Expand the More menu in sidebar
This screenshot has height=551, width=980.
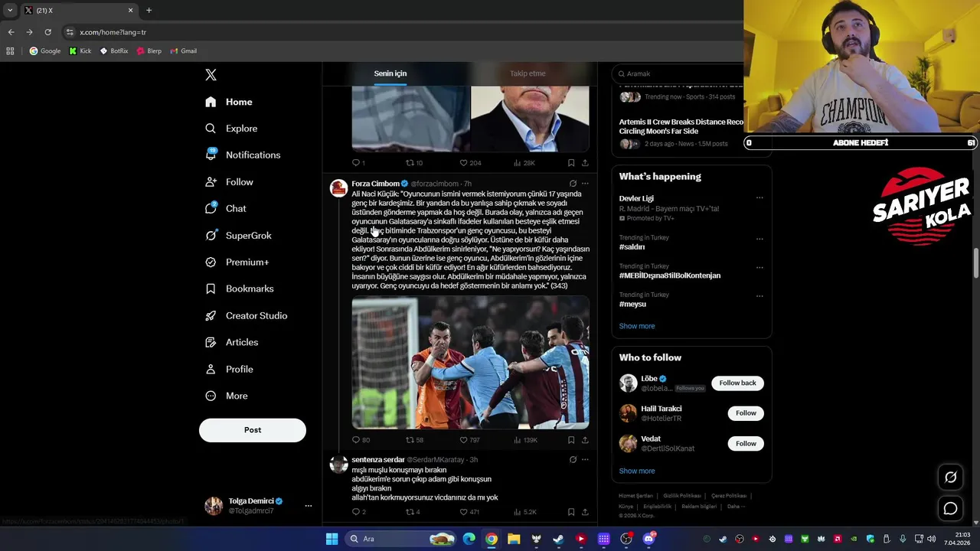(227, 396)
